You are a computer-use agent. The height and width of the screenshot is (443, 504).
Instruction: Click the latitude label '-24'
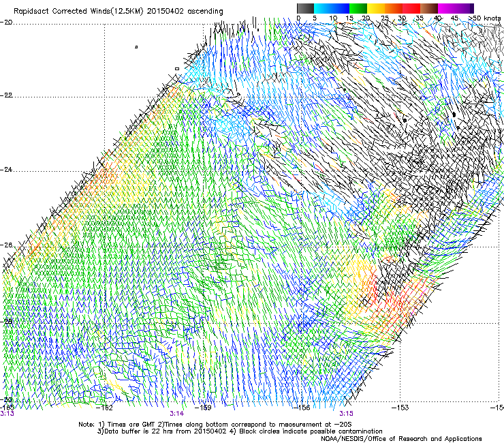[x=6, y=170]
